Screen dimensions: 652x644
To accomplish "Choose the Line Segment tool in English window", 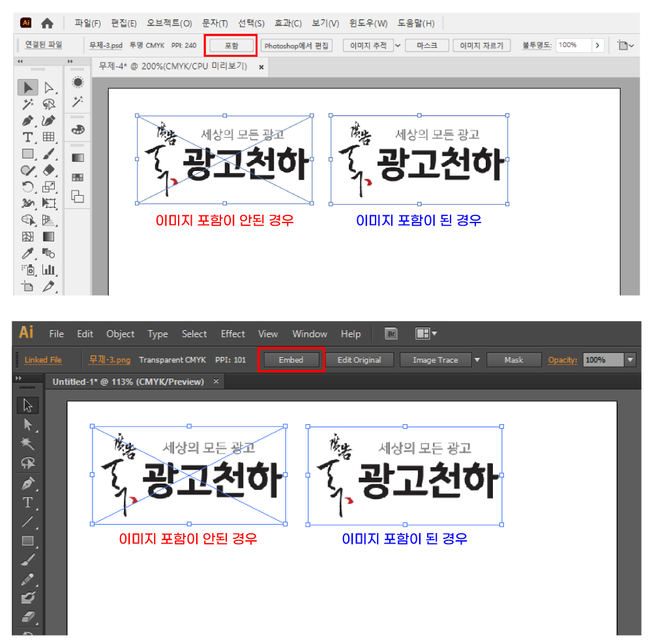I will [28, 522].
